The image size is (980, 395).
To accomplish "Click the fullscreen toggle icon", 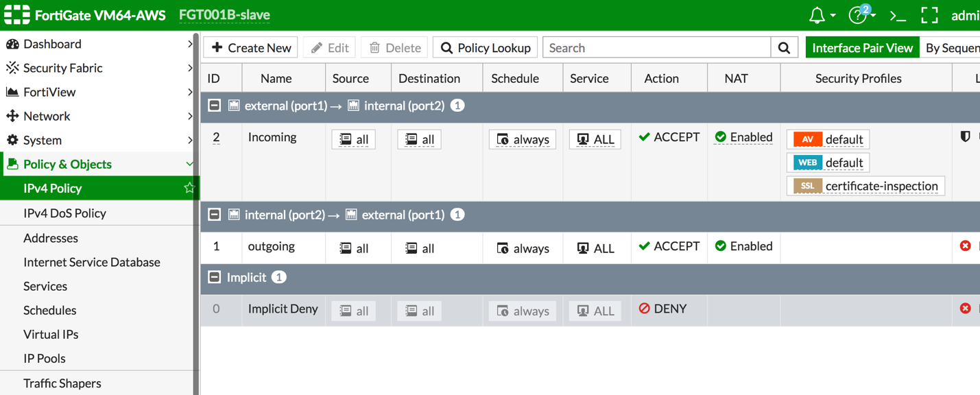I will pyautogui.click(x=929, y=15).
